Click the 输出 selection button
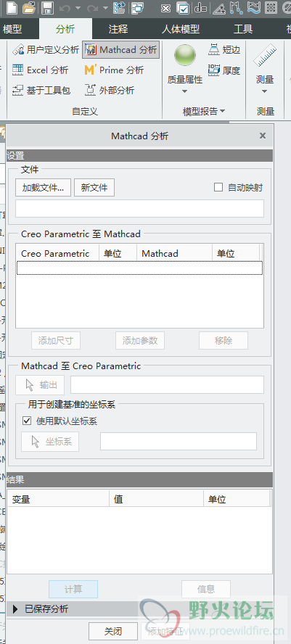Image resolution: width=291 pixels, height=644 pixels. pos(40,385)
